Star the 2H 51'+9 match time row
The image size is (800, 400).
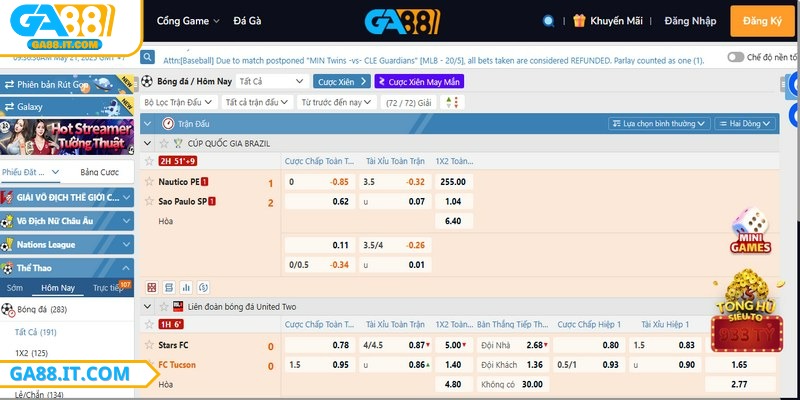(x=149, y=161)
